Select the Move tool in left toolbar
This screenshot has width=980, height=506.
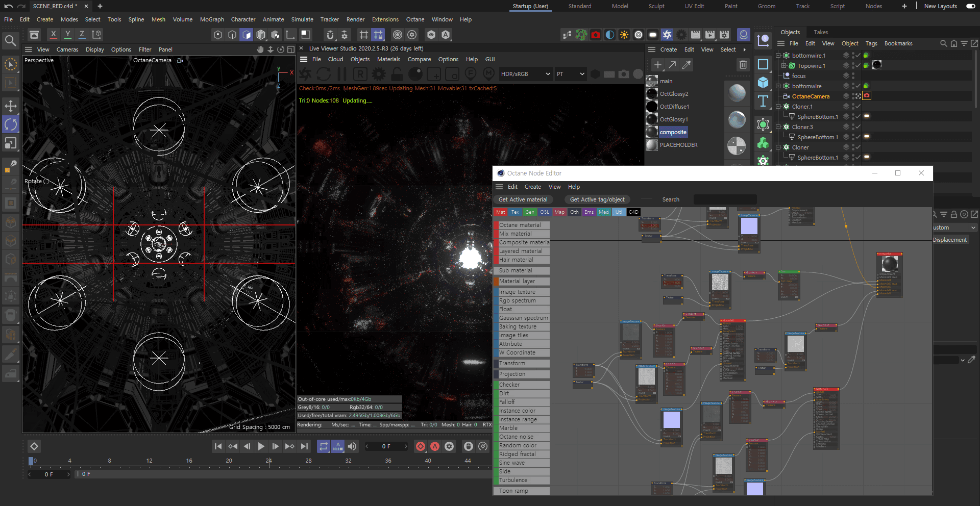coord(10,106)
